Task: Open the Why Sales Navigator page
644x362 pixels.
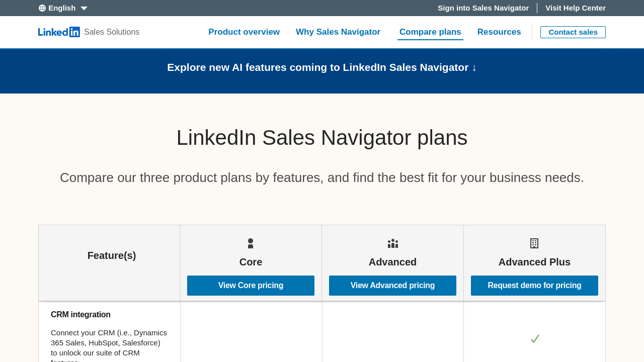Action: (338, 31)
